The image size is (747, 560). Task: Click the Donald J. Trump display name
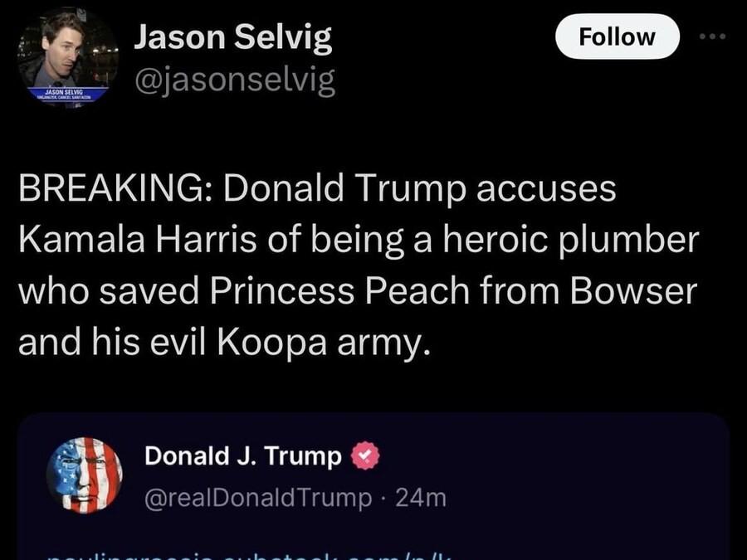242,456
